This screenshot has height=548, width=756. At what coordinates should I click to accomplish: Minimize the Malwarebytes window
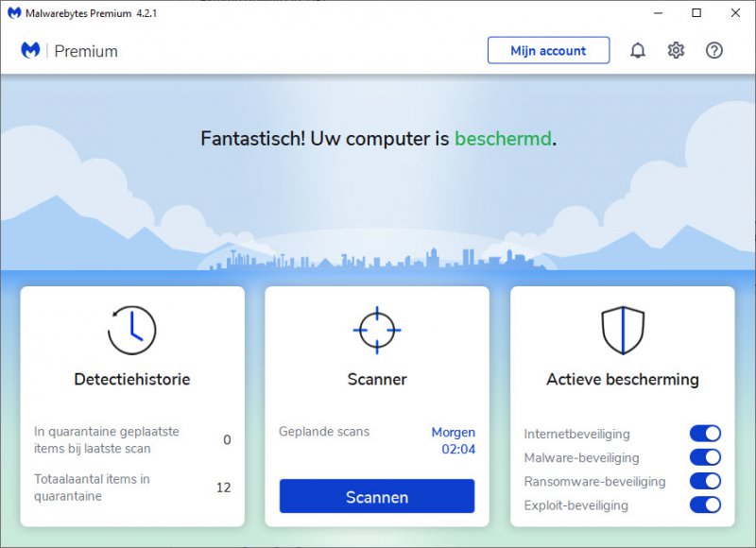click(658, 13)
